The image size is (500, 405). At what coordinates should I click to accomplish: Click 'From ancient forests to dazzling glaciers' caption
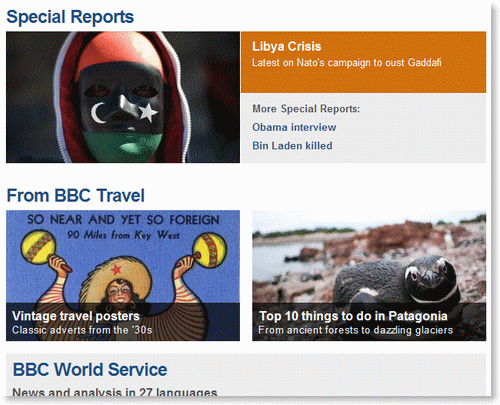tap(356, 330)
